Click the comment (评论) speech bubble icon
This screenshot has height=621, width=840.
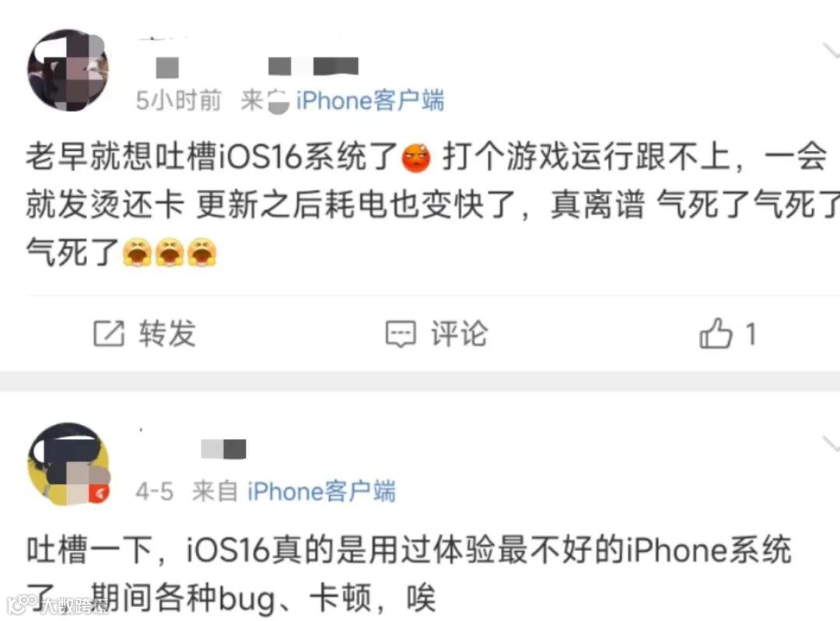pyautogui.click(x=401, y=334)
